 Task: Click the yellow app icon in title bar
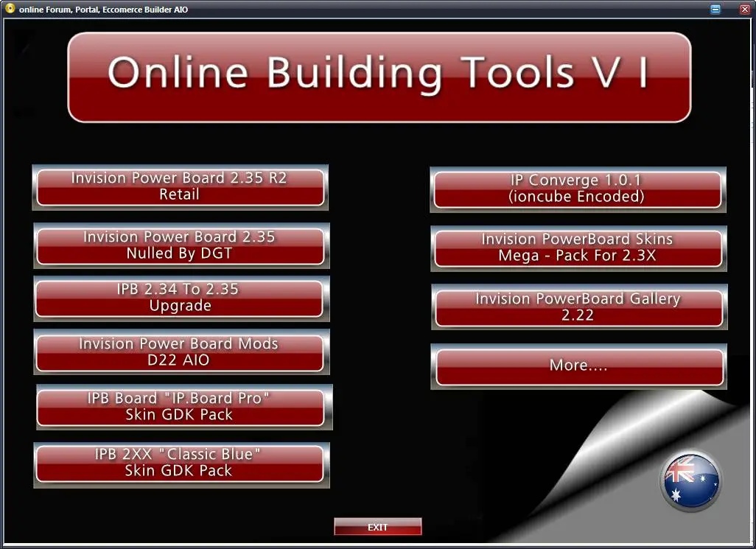click(10, 9)
